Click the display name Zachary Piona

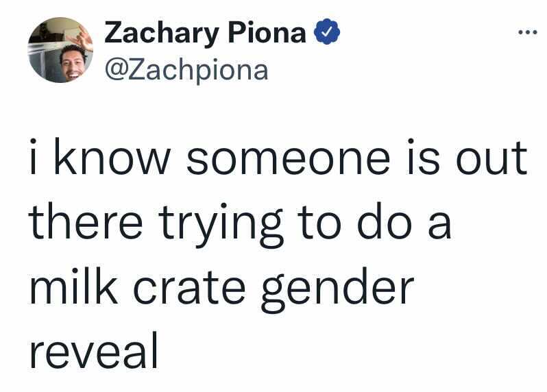205,33
